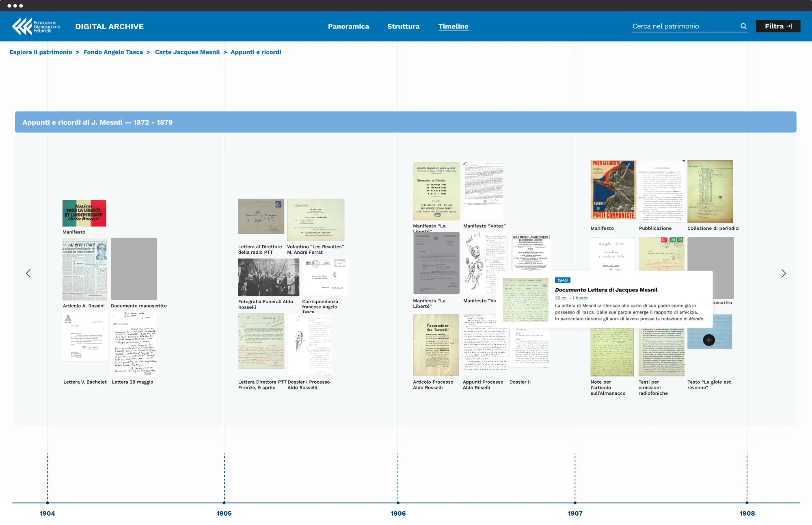Screen dimensions: 812x525
Task: Click the search magnifier icon
Action: [x=743, y=26]
